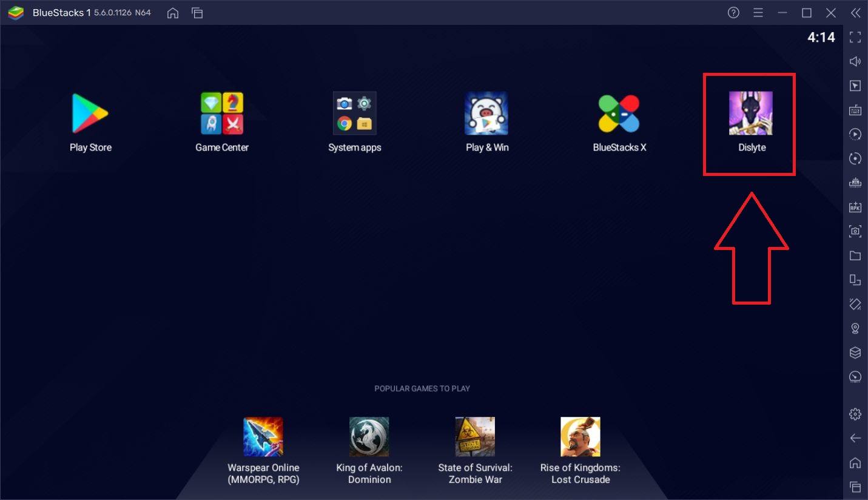Viewport: 868px width, 500px height.
Task: Click the shake device sidebar icon
Action: click(855, 304)
